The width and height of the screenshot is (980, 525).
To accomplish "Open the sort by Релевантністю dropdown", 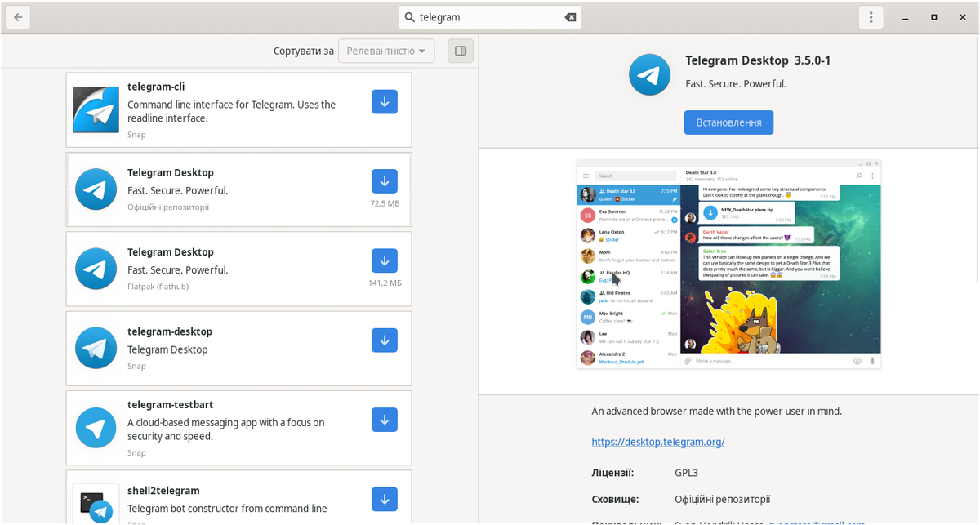I will [x=386, y=51].
